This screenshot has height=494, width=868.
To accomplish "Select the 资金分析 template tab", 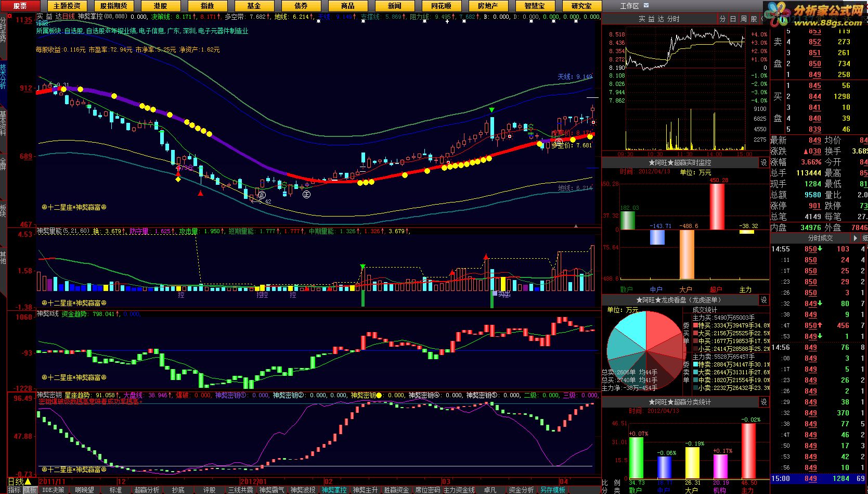I will (x=521, y=490).
